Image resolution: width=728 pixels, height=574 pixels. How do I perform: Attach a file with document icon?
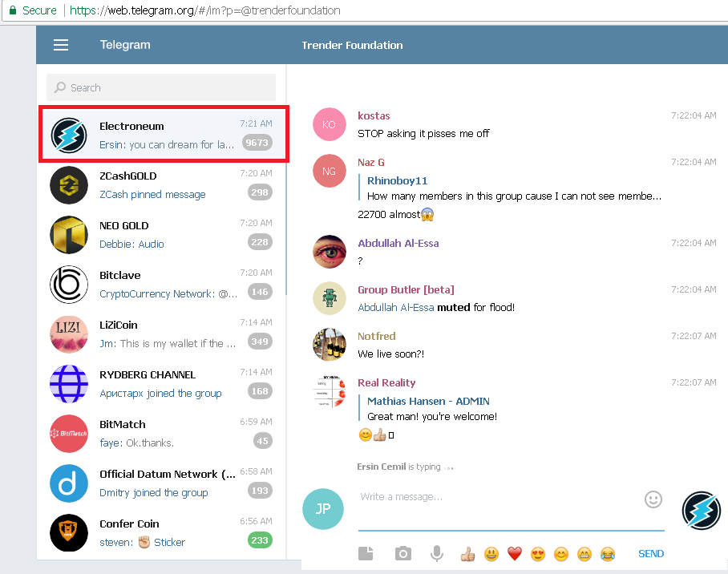pos(366,554)
